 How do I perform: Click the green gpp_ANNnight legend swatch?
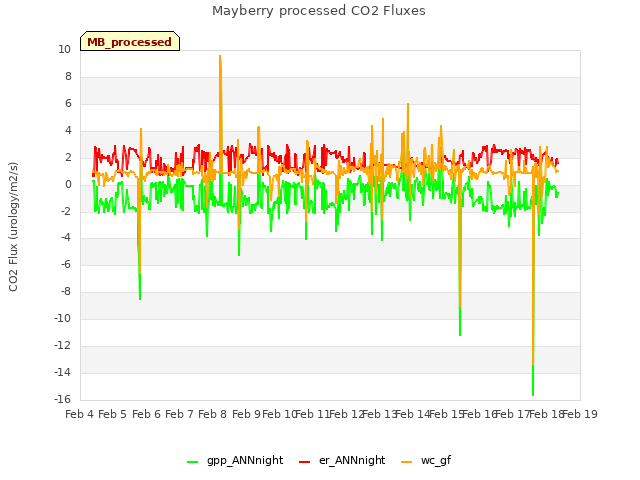[192, 462]
